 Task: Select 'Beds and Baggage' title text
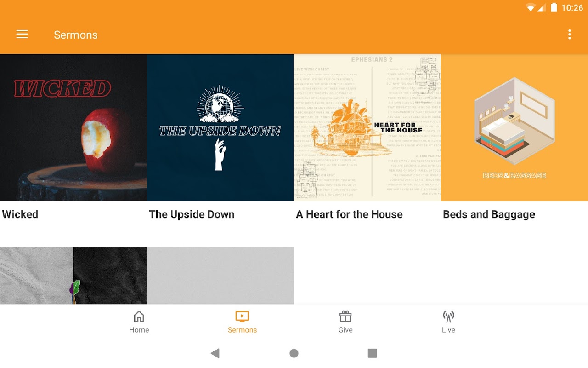[x=489, y=214]
